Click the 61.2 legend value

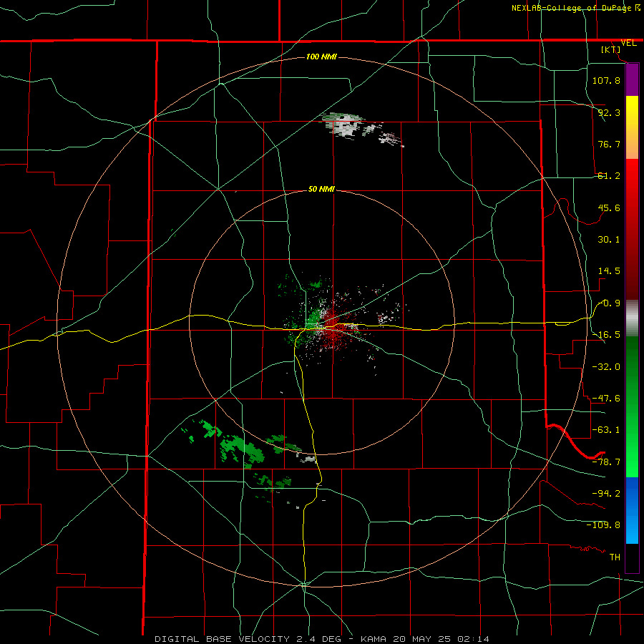(x=609, y=176)
